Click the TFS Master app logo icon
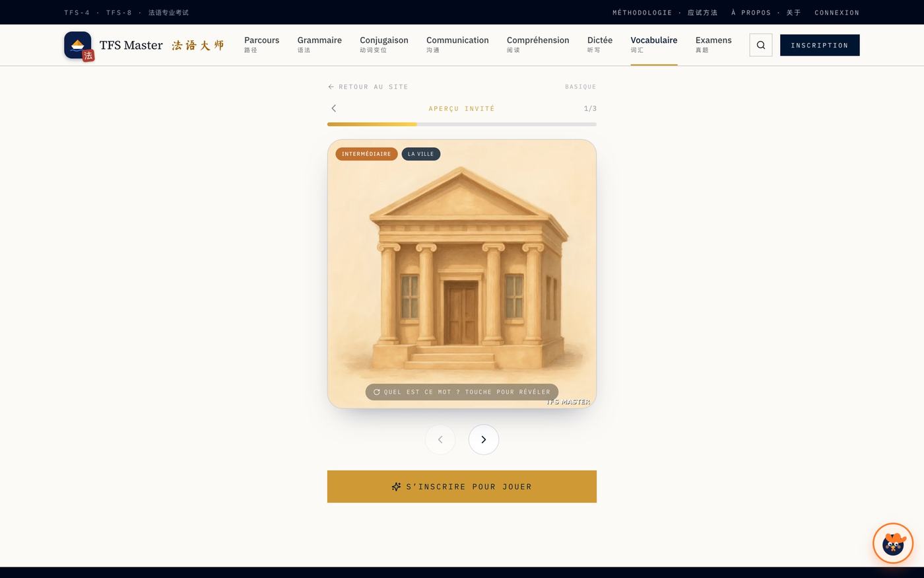 [x=79, y=46]
